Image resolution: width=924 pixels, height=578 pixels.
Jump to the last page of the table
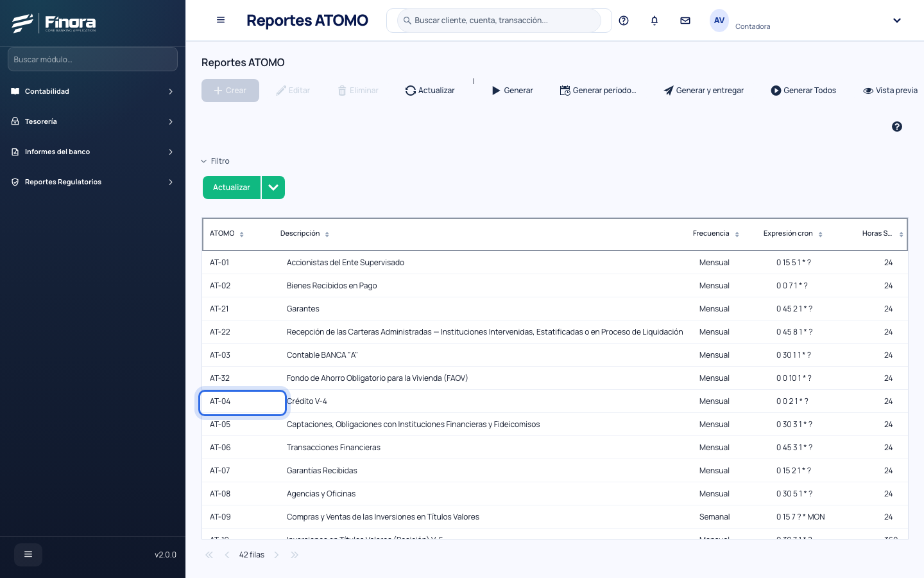coord(295,555)
